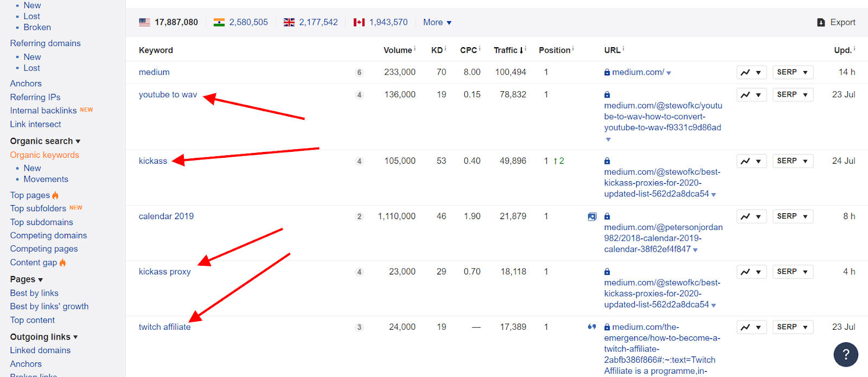Click the keyword link twitch affiliate
The width and height of the screenshot is (868, 377).
pos(164,327)
